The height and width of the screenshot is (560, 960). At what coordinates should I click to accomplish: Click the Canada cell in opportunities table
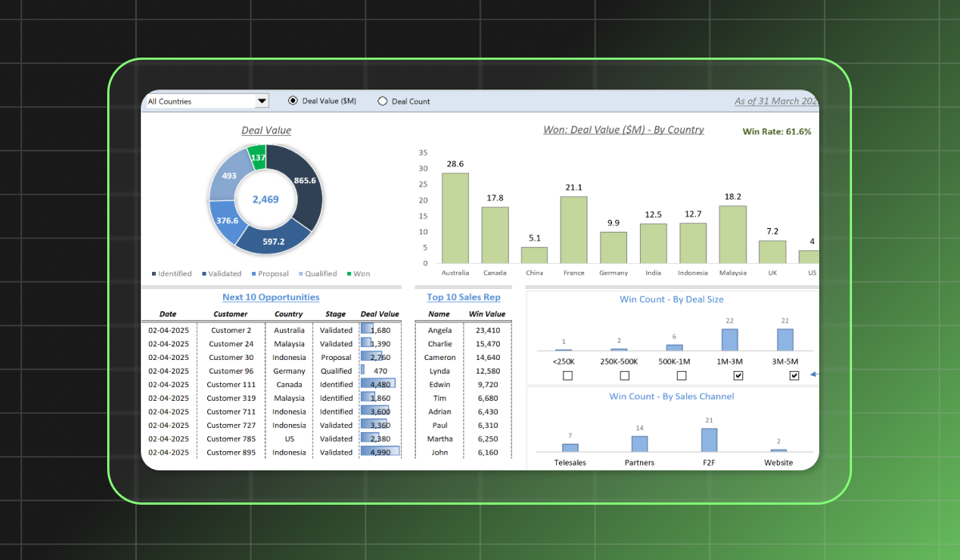coord(289,385)
